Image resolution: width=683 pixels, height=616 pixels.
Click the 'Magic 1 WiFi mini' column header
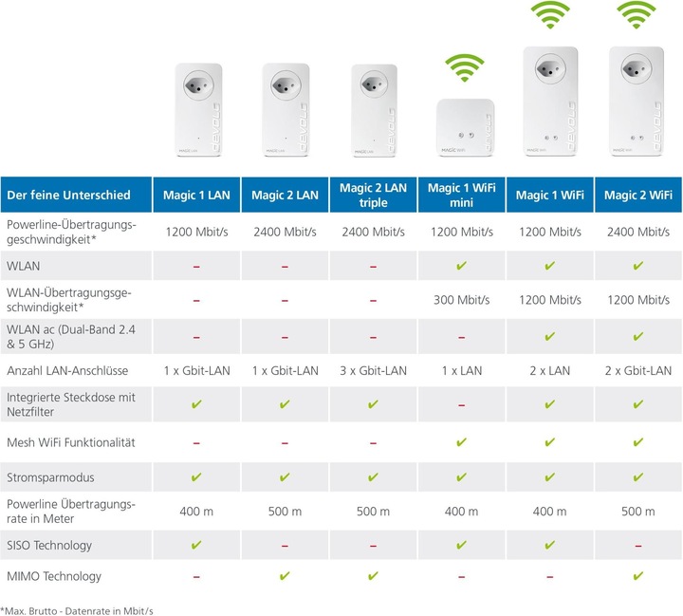tap(461, 195)
